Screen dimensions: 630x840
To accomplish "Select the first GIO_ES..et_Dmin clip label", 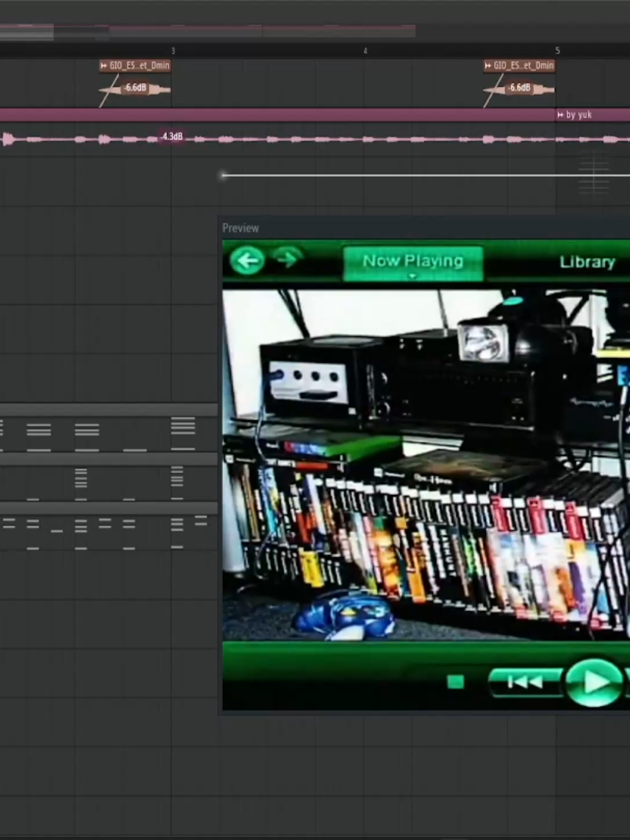I will point(135,65).
